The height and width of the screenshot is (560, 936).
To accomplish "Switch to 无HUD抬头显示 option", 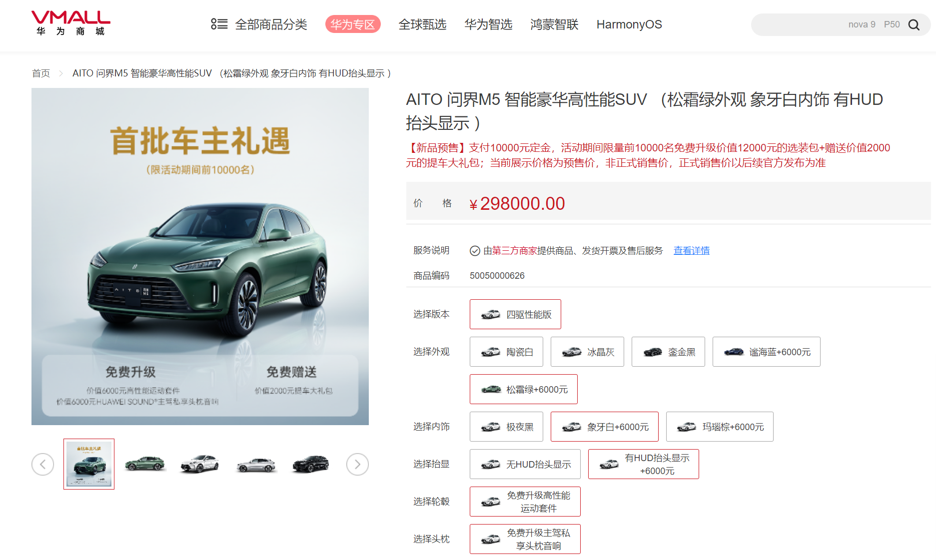I will [525, 464].
